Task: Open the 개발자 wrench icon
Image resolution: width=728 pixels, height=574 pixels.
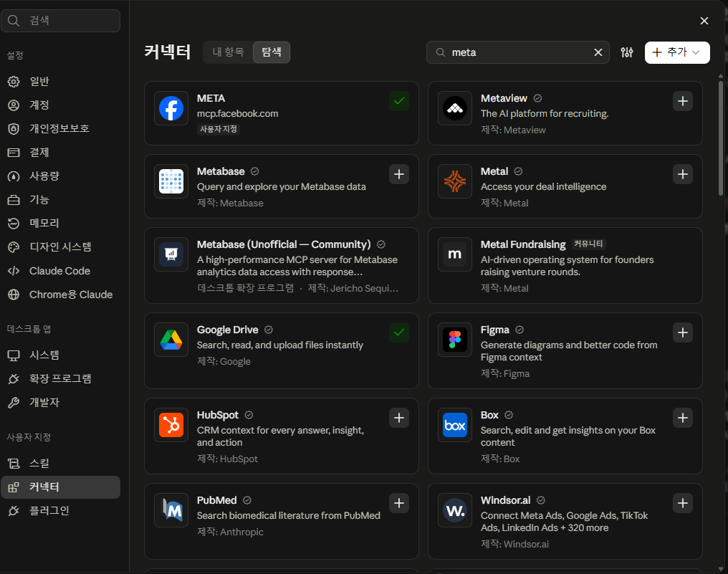Action: pos(14,403)
